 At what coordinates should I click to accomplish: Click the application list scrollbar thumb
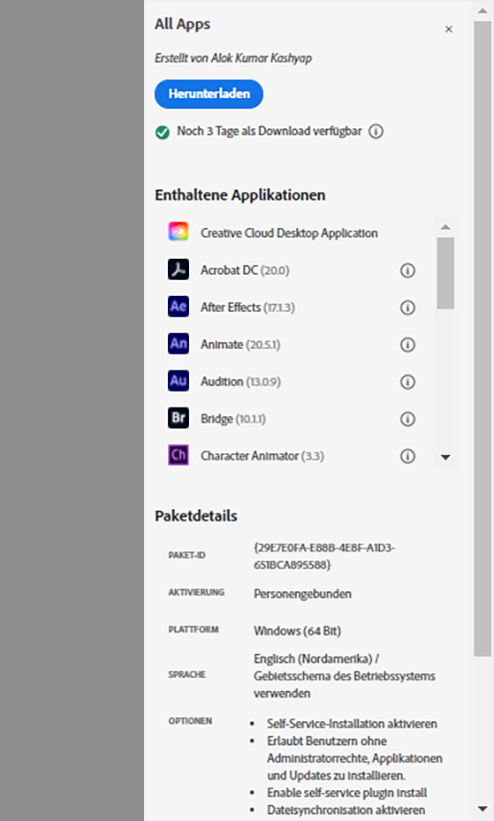(x=445, y=273)
